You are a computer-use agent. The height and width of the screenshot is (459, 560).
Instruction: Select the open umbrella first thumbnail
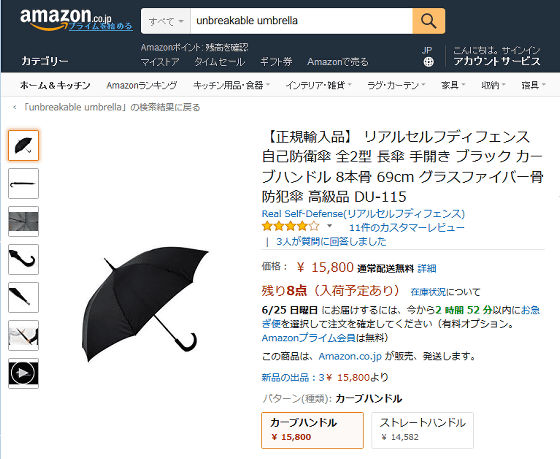[24, 145]
